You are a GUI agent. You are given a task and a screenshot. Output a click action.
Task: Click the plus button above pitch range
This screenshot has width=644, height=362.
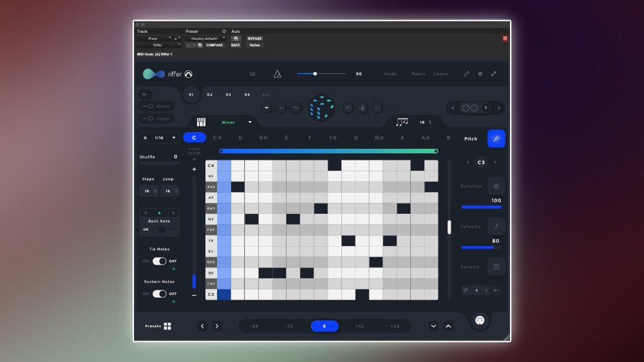tap(194, 169)
